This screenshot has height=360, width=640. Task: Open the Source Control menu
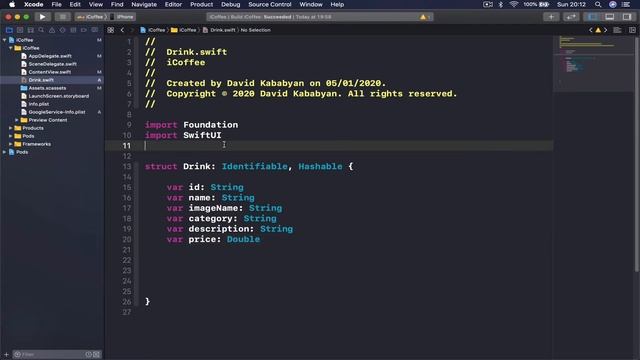[x=270, y=4]
